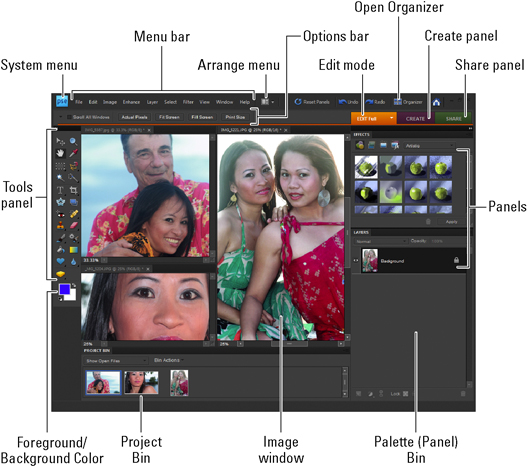527x467 pixels.
Task: Select the Hand tool
Action: (x=60, y=153)
